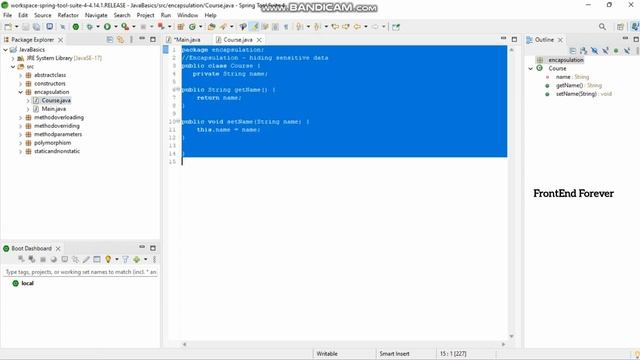Click Collapse All in Package Explorer
This screenshot has height=360, width=640.
109,40
